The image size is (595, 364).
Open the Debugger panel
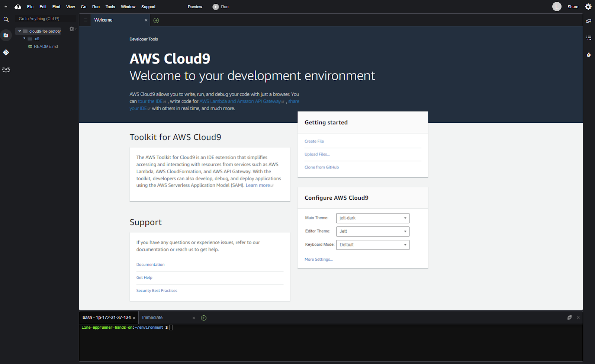(589, 55)
